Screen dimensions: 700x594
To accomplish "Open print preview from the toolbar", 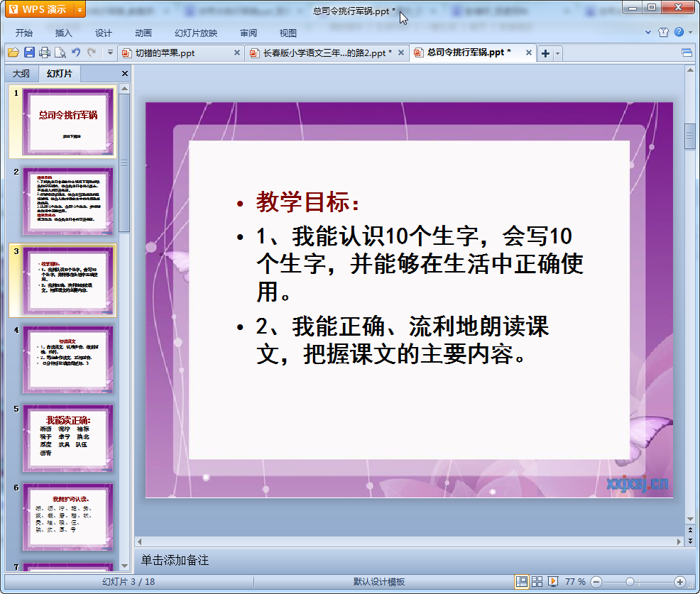I will pyautogui.click(x=60, y=53).
